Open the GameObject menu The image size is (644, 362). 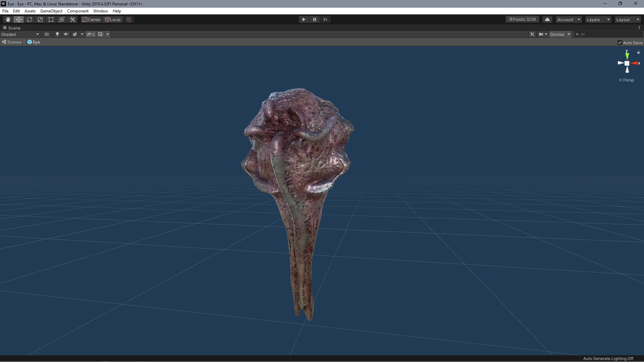pyautogui.click(x=51, y=11)
